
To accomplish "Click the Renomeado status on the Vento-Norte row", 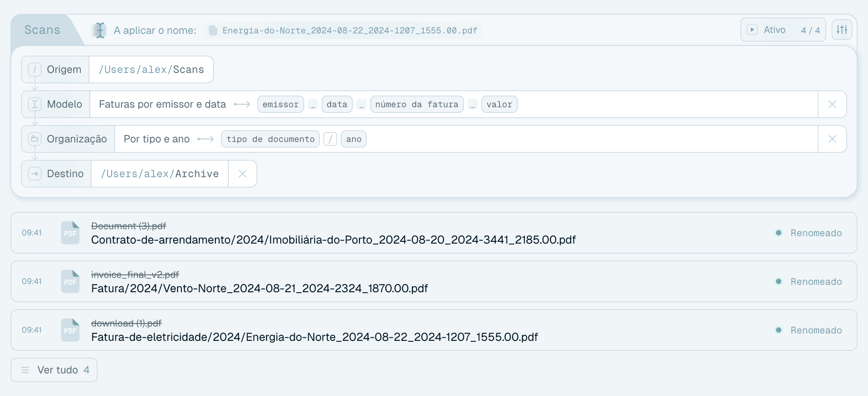I will pyautogui.click(x=809, y=281).
